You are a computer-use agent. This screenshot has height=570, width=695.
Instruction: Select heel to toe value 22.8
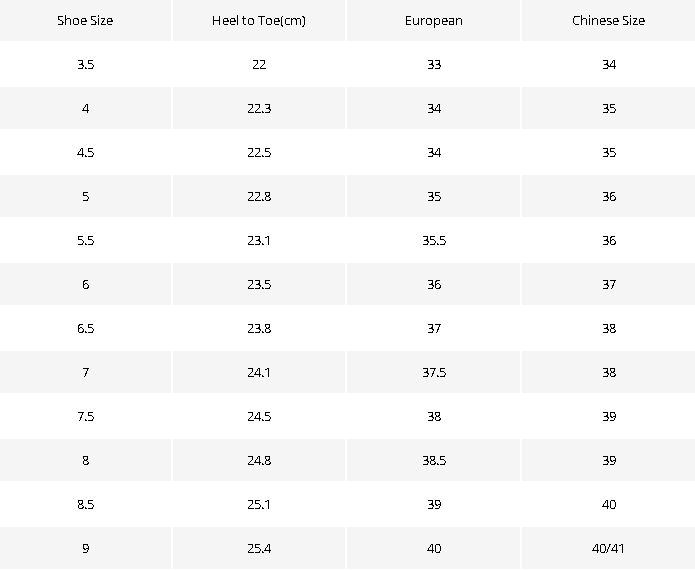tap(259, 196)
